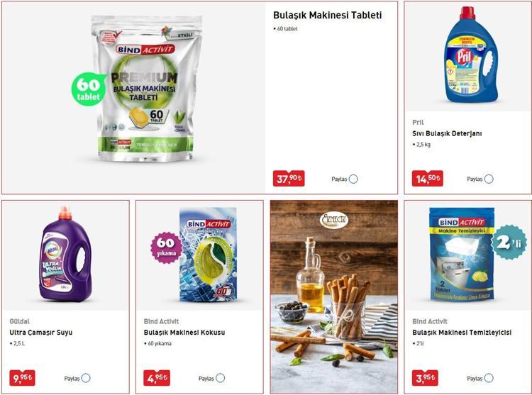Click the Bind Activit Premium tablet bag image
This screenshot has width=532, height=395.
click(x=146, y=89)
